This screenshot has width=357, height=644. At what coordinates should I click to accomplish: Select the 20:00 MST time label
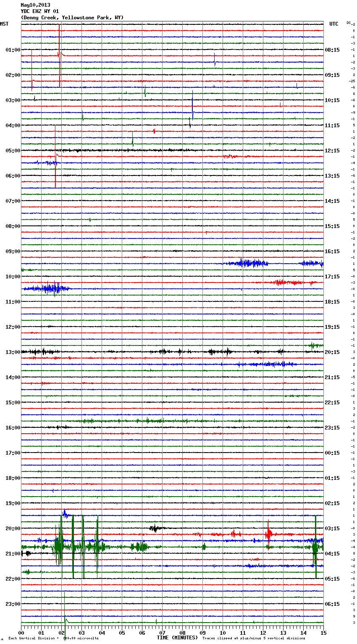[x=13, y=529]
